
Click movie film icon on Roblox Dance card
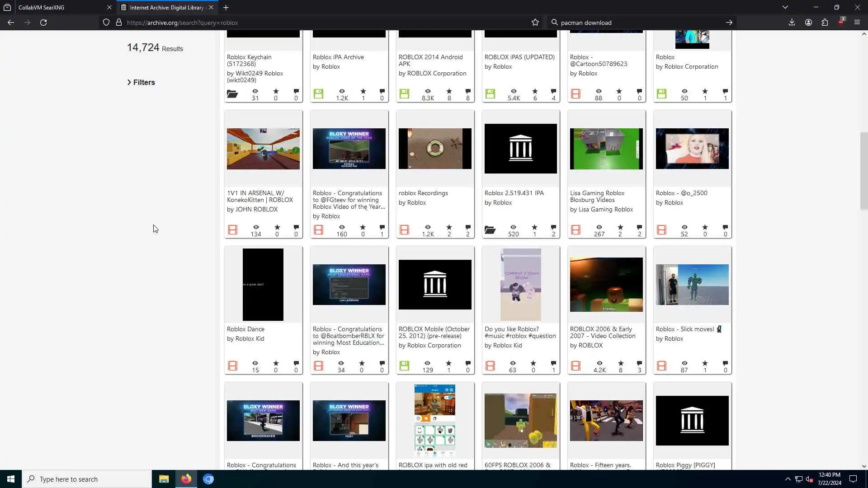coord(232,366)
